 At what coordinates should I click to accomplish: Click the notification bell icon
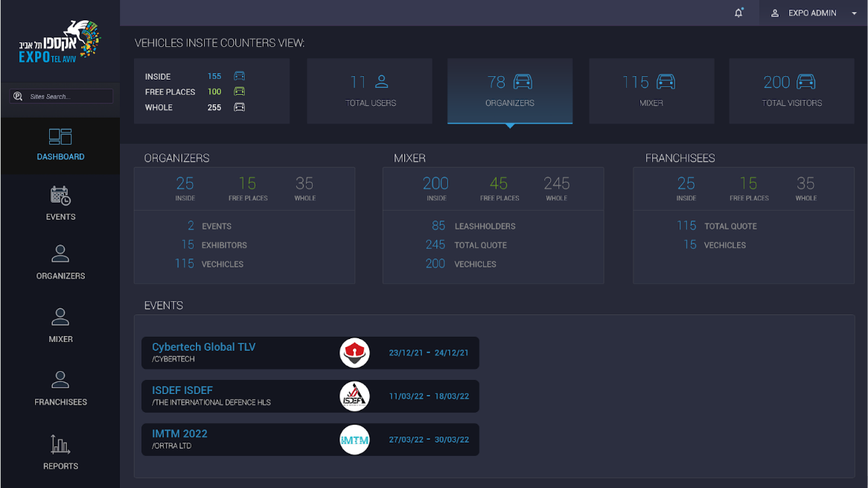[x=738, y=13]
